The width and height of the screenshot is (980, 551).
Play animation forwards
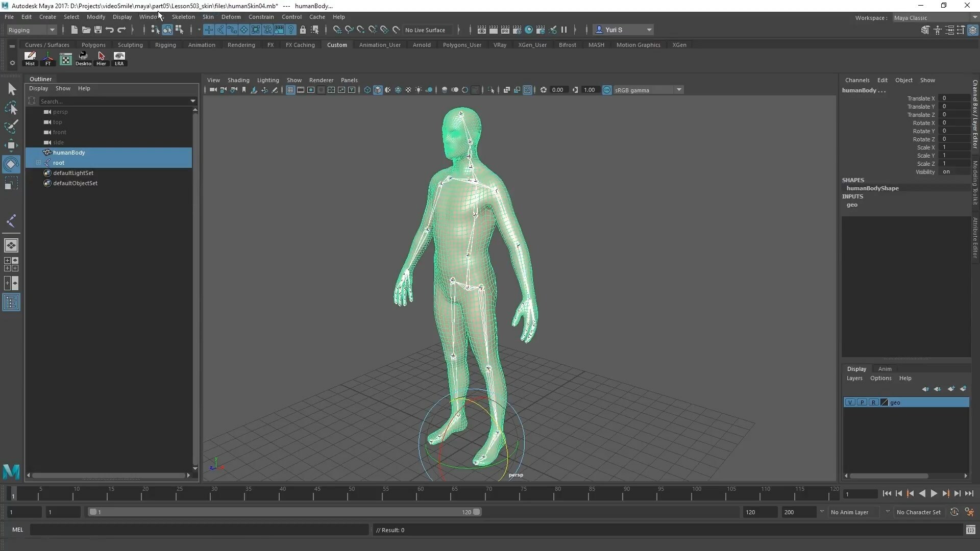934,493
